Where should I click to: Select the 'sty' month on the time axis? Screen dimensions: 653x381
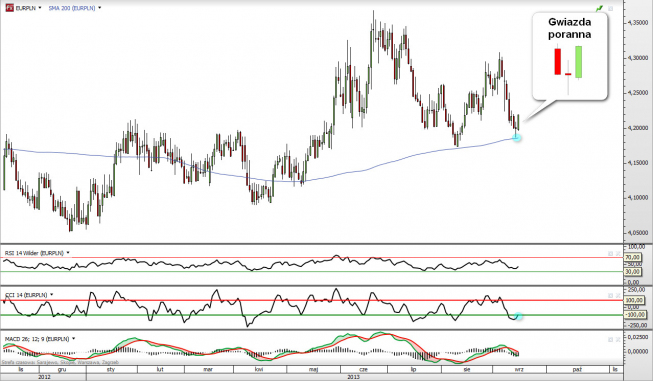pos(111,369)
